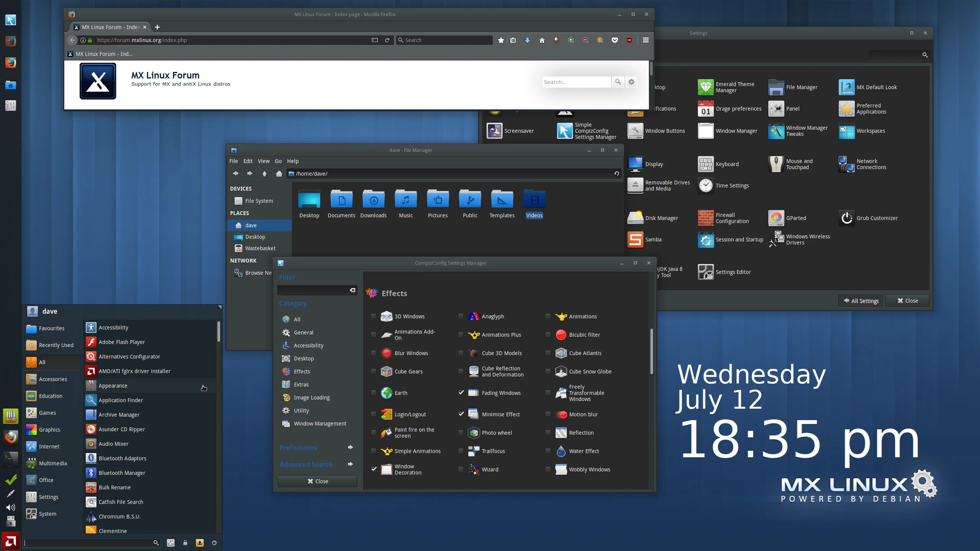Screen dimensions: 980x551
Task: Toggle the Window Decoration checkbox
Action: [374, 469]
